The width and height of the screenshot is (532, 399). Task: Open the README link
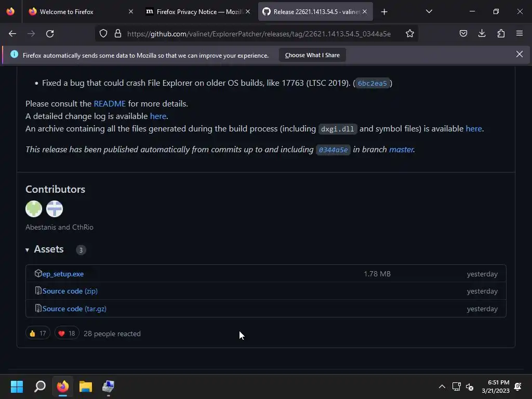(110, 103)
